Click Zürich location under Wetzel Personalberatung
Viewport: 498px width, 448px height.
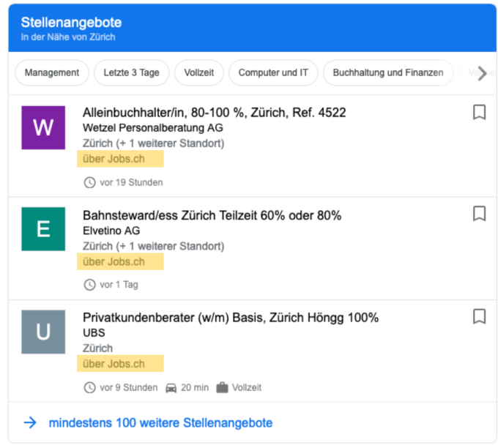[153, 143]
